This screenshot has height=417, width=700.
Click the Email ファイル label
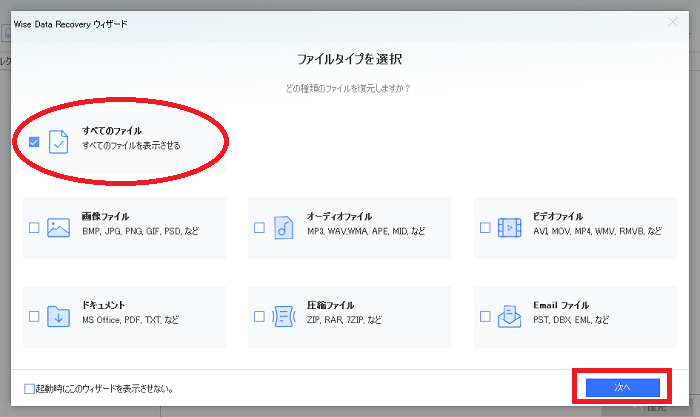(x=561, y=305)
